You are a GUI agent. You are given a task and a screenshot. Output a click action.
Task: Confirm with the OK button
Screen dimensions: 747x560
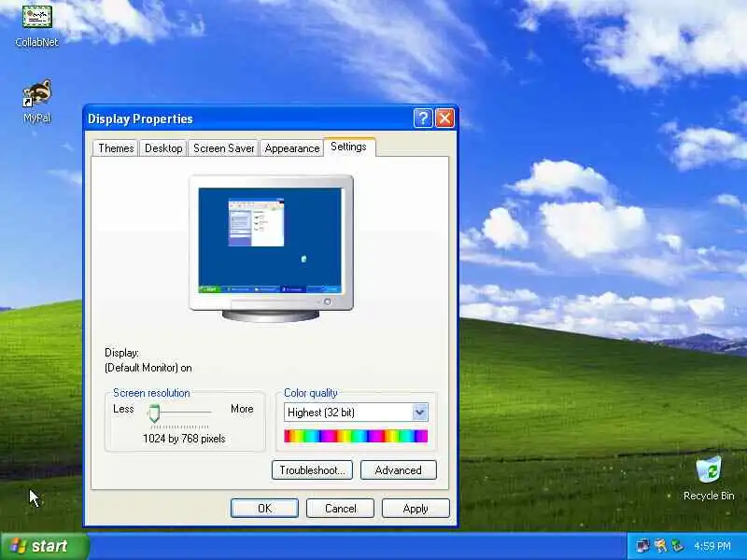pos(264,509)
